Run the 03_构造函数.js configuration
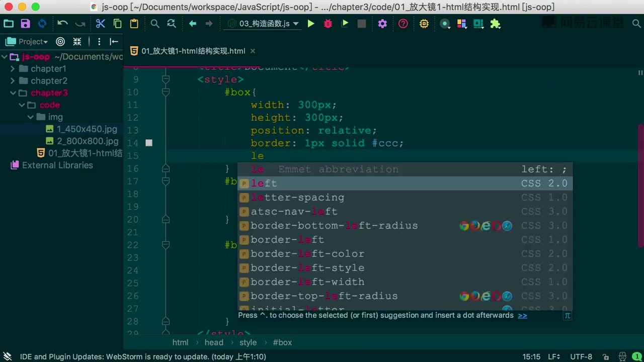This screenshot has width=644, height=362. [x=311, y=24]
